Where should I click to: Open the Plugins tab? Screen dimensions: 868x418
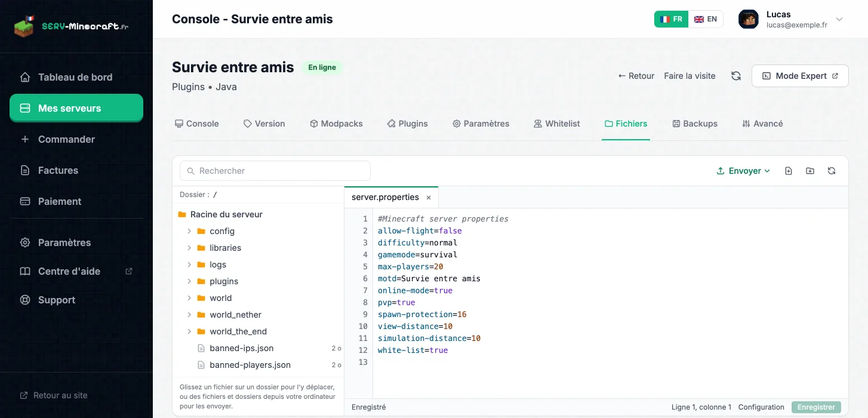[407, 124]
